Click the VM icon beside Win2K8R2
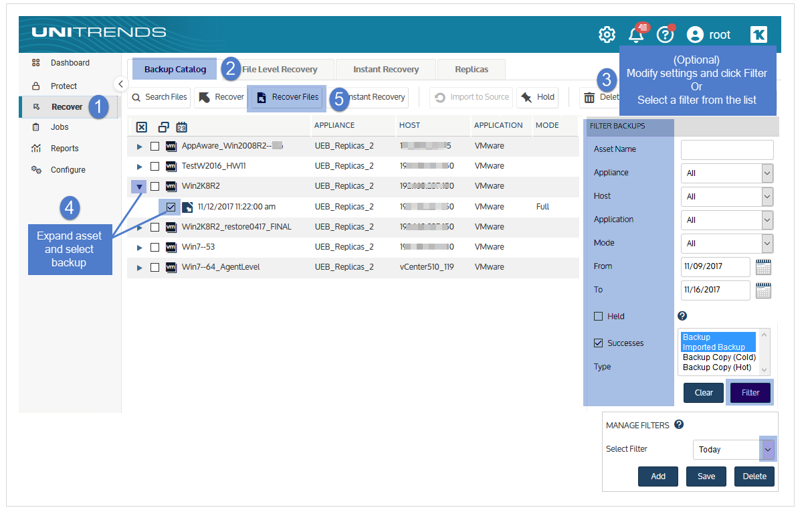 point(171,186)
